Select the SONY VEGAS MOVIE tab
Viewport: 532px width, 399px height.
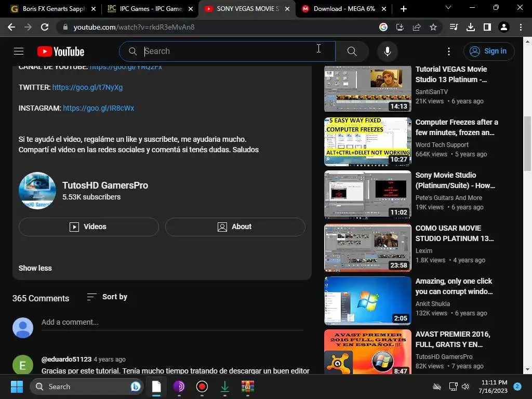coord(248,9)
